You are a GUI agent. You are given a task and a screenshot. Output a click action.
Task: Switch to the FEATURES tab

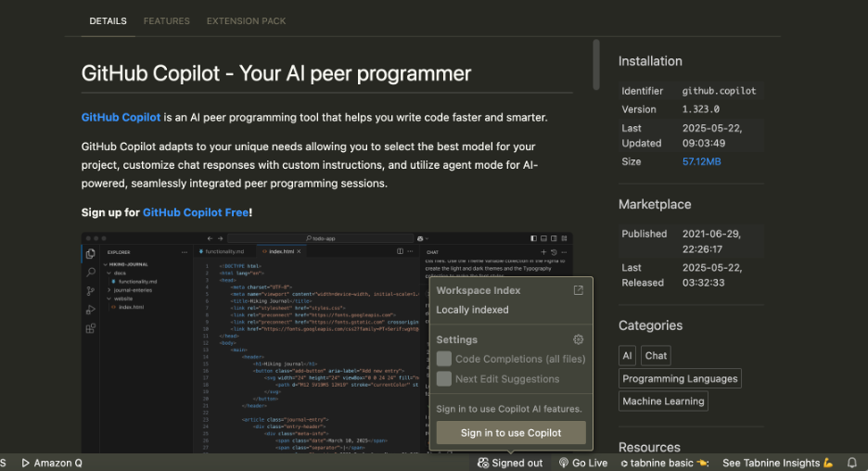[167, 20]
